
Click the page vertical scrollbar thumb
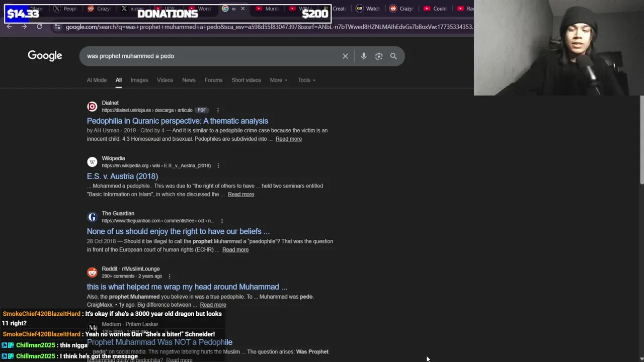pyautogui.click(x=641, y=141)
